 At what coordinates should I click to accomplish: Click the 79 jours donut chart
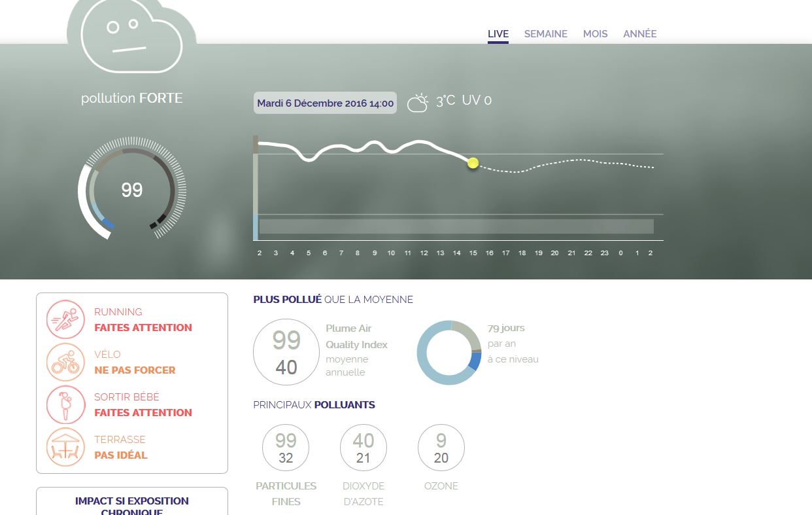pyautogui.click(x=449, y=352)
